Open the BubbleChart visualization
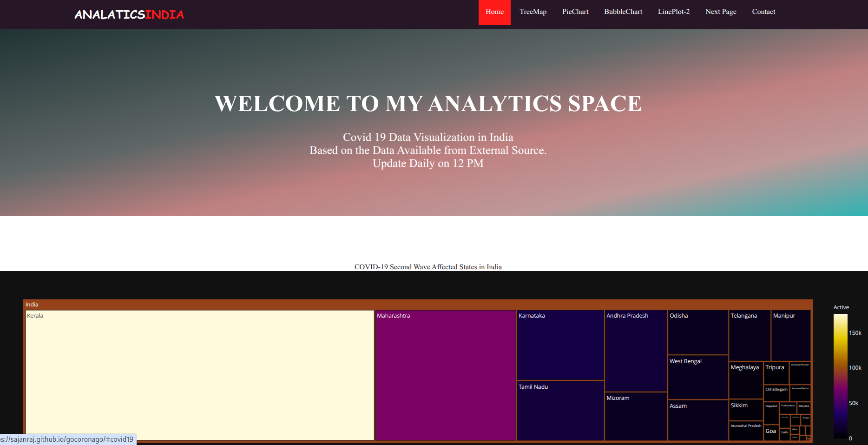This screenshot has height=445, width=868. pos(623,12)
